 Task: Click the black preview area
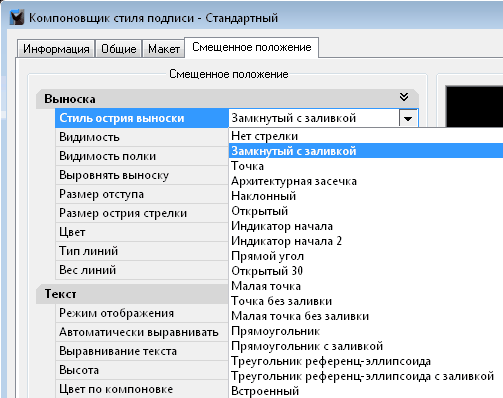[x=474, y=106]
